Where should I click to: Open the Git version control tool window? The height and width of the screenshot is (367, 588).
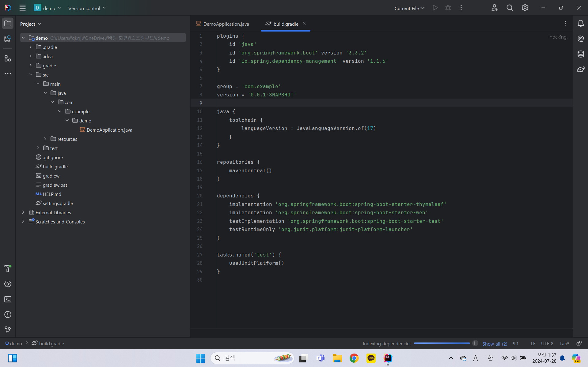(8, 330)
